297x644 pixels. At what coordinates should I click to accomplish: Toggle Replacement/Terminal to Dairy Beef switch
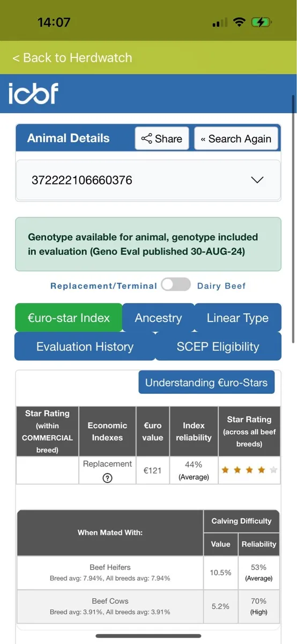(x=176, y=285)
